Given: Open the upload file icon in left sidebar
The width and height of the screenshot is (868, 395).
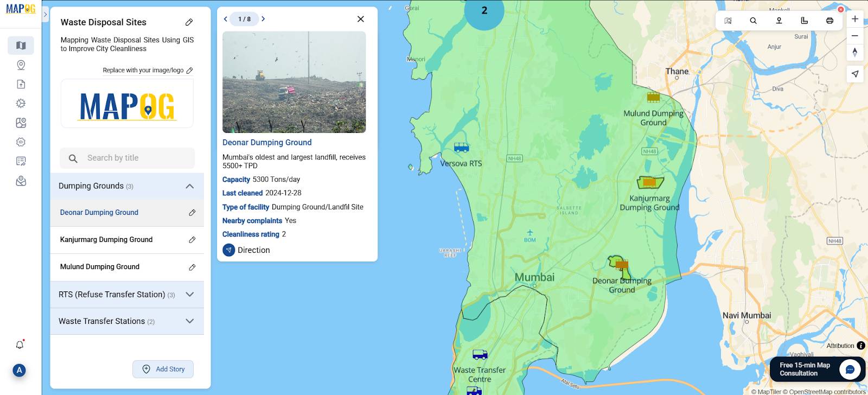Looking at the screenshot, I should [21, 84].
